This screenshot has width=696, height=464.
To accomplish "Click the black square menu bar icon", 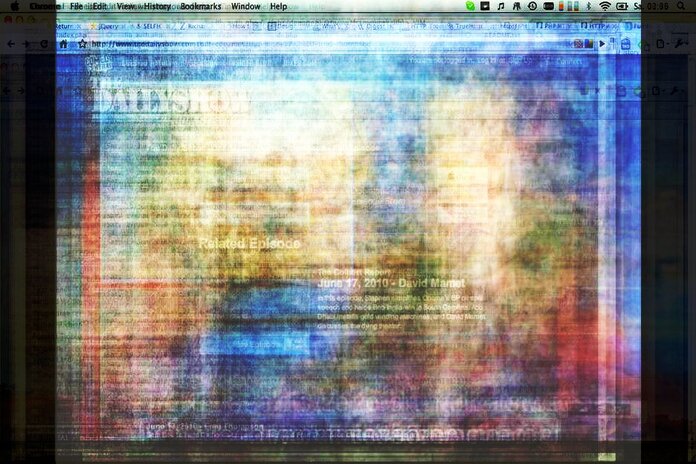I will pos(485,6).
